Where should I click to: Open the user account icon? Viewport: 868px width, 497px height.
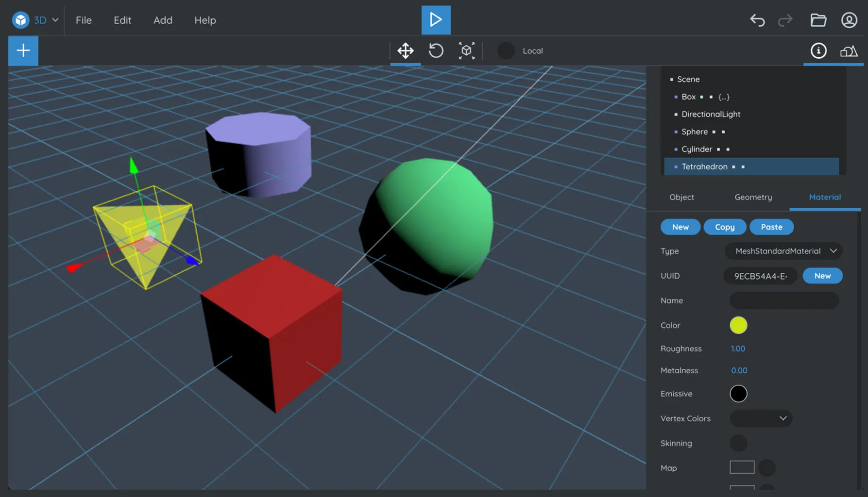tap(849, 20)
